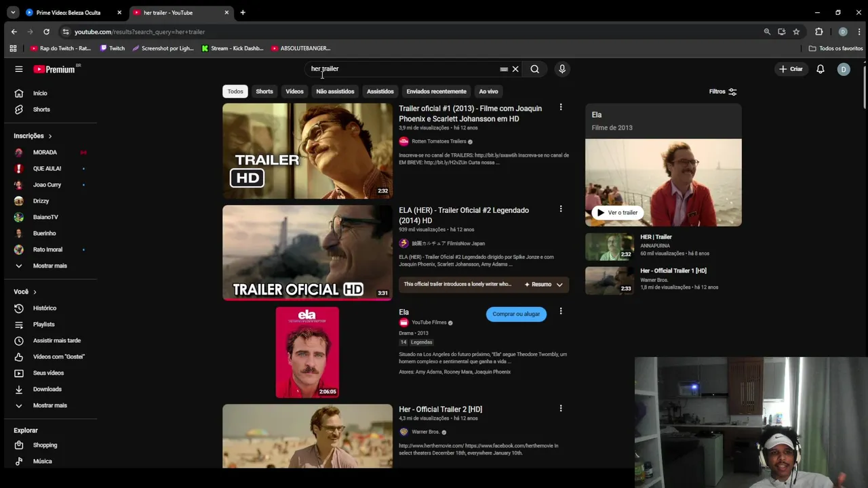Expand Mostrar mais under Downloads

pyautogui.click(x=51, y=406)
